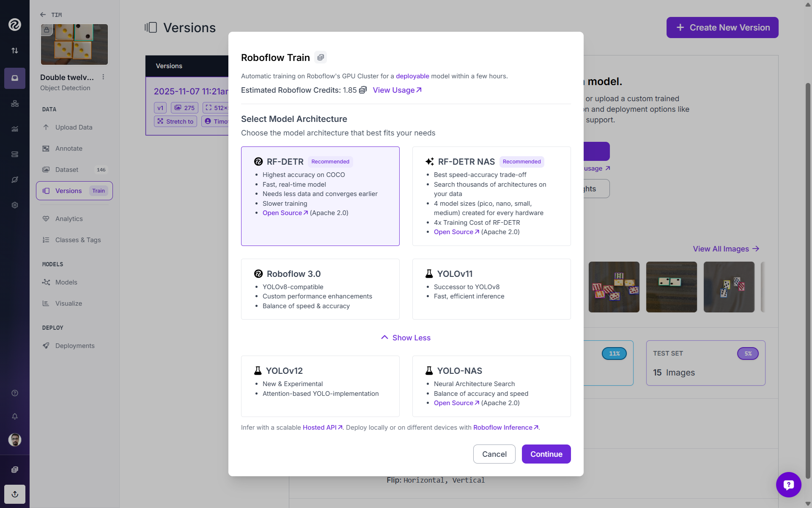Open the middle domino image thumbnail
812x508 pixels.
coord(671,287)
